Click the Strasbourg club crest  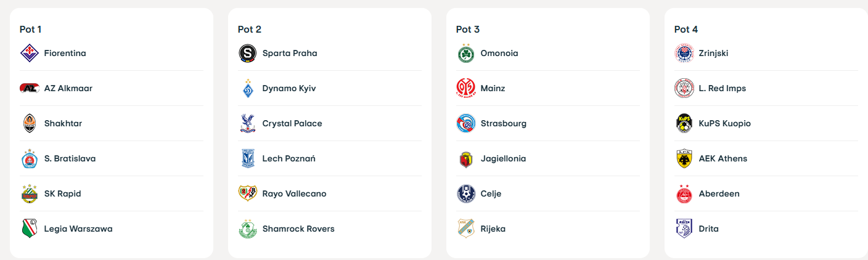point(465,123)
